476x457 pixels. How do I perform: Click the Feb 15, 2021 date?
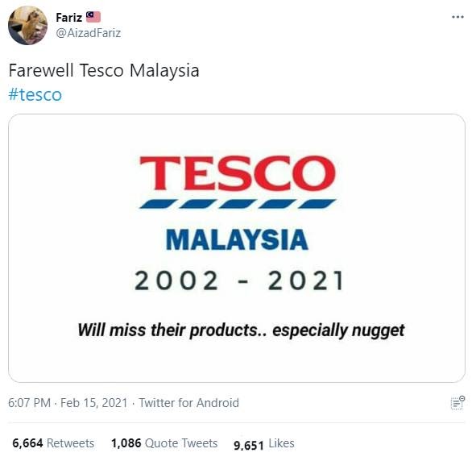pos(93,403)
